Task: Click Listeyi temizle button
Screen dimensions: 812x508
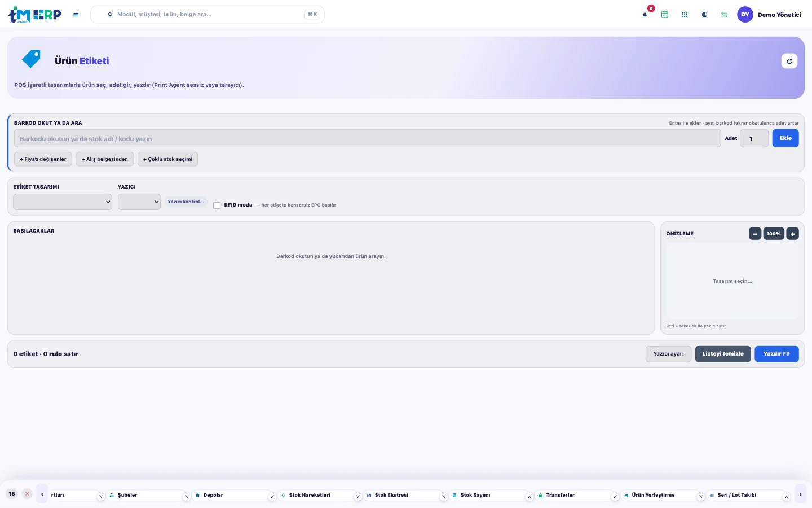Action: pos(723,354)
